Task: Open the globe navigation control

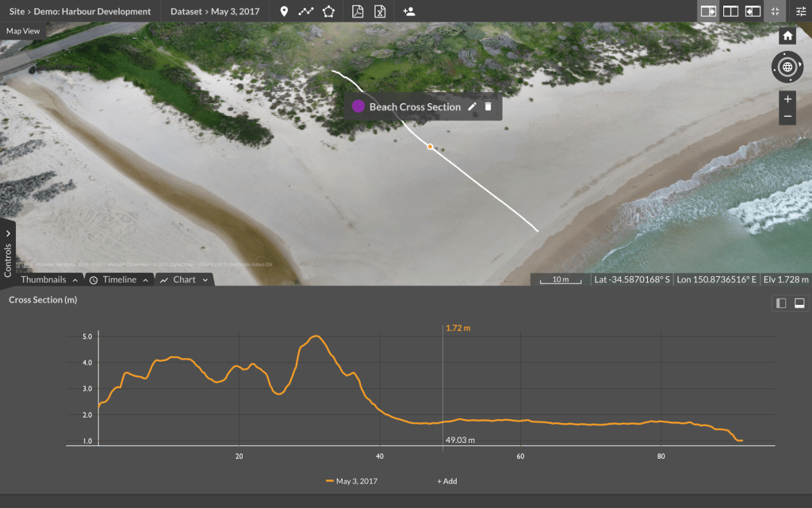Action: click(x=787, y=67)
